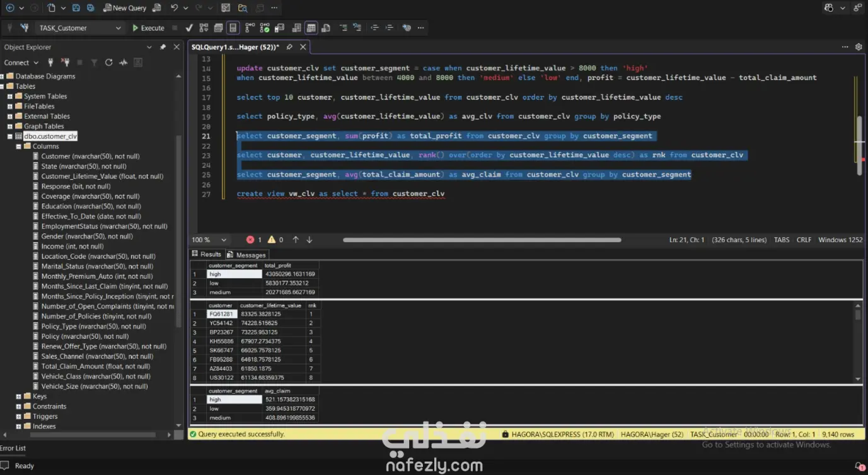868x475 pixels.
Task: Open the 100 % zoom dropdown
Action: point(210,240)
